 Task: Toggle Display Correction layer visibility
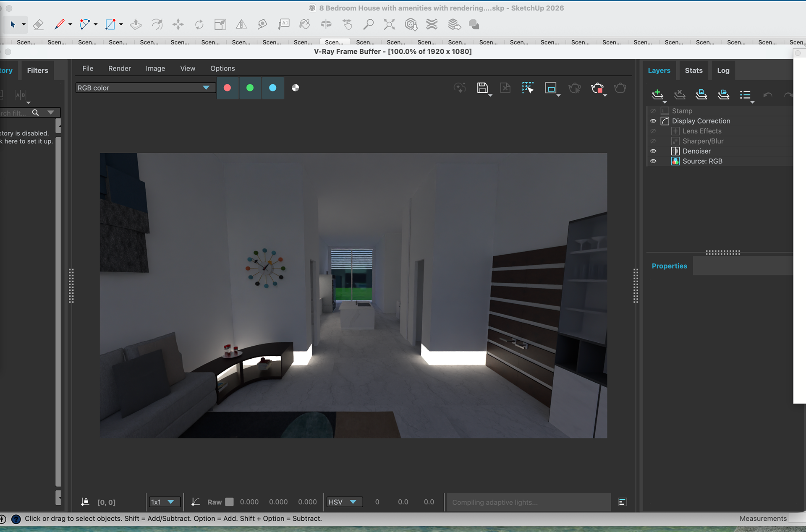(653, 121)
